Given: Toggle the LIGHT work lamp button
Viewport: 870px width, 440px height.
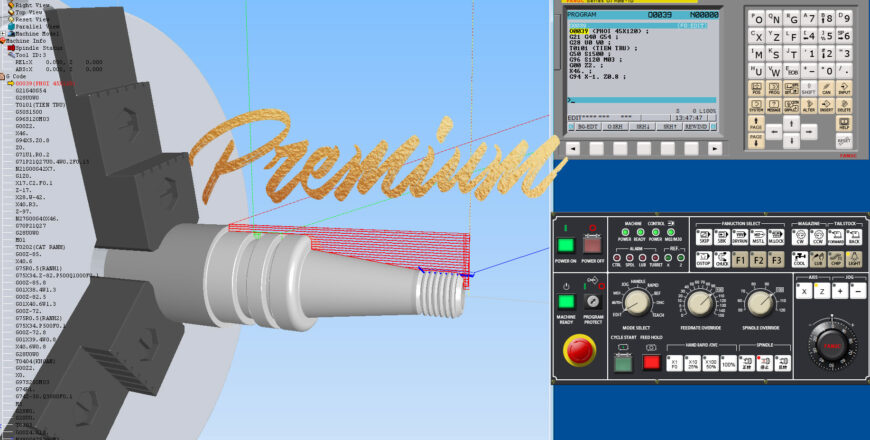Looking at the screenshot, I should click(854, 259).
